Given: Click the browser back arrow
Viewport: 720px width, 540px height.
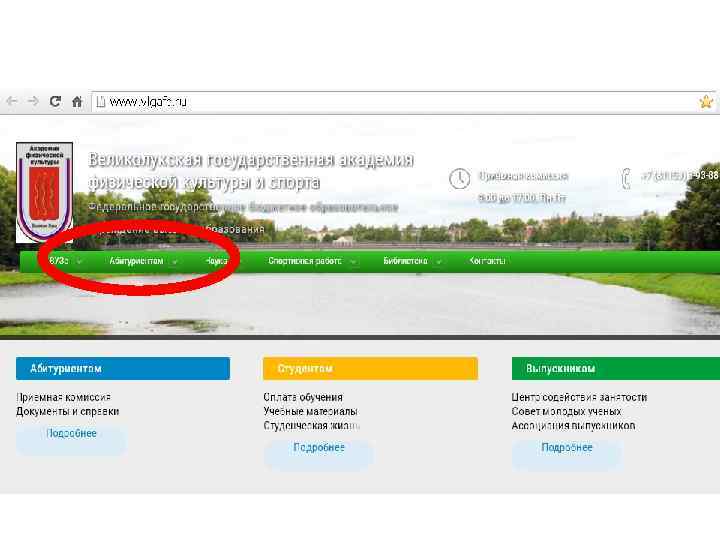Looking at the screenshot, I should (11, 101).
